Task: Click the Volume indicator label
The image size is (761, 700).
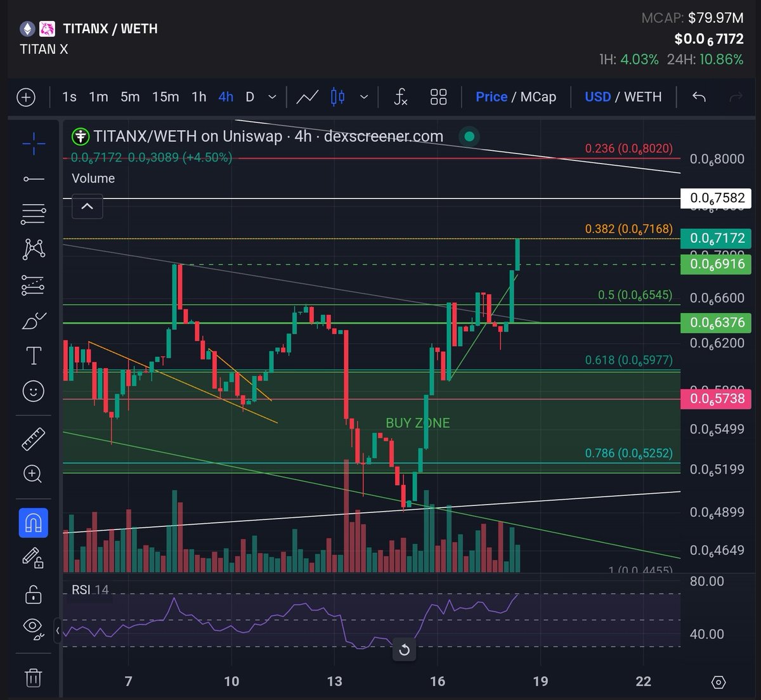Action: tap(93, 179)
